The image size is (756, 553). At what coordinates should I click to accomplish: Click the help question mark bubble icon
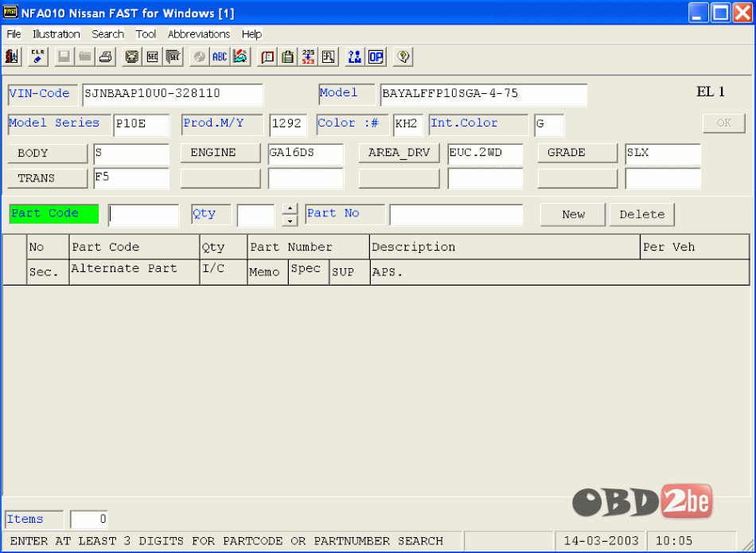pos(403,56)
